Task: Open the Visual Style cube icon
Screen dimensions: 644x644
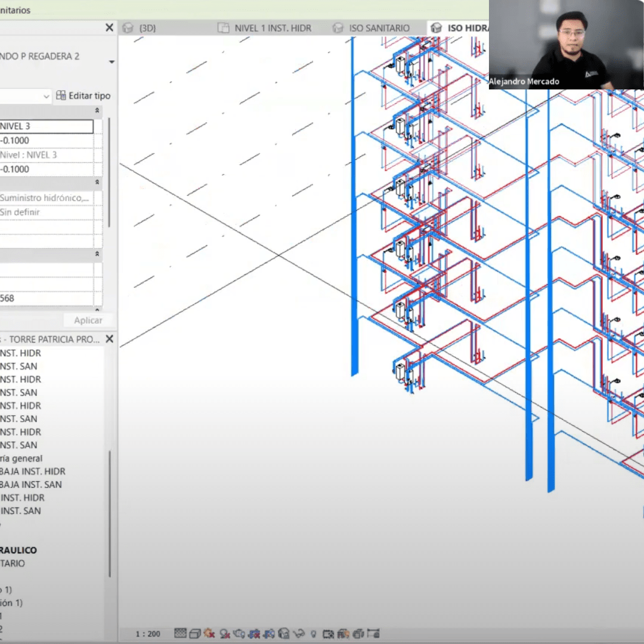Action: 196,633
